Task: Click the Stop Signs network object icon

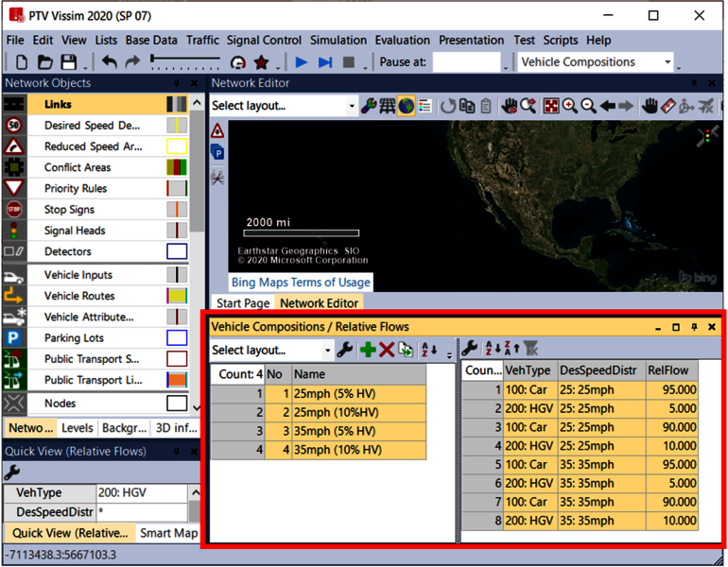Action: pyautogui.click(x=14, y=210)
